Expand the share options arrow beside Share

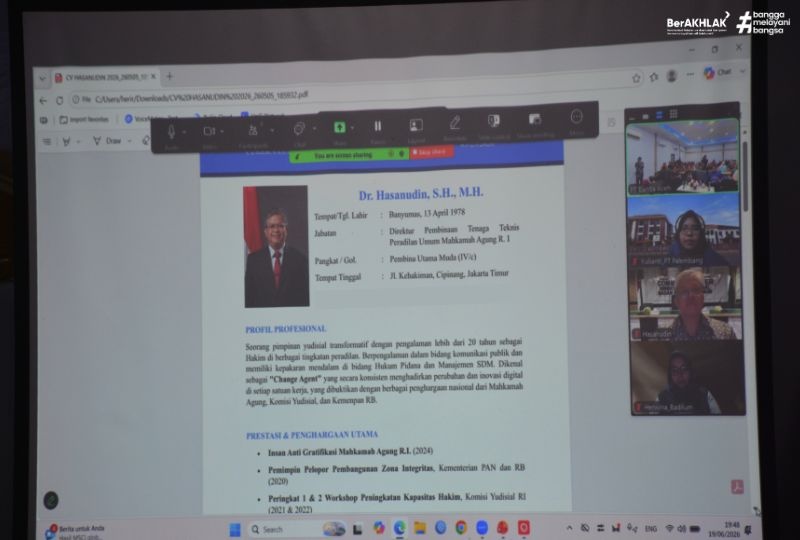353,127
